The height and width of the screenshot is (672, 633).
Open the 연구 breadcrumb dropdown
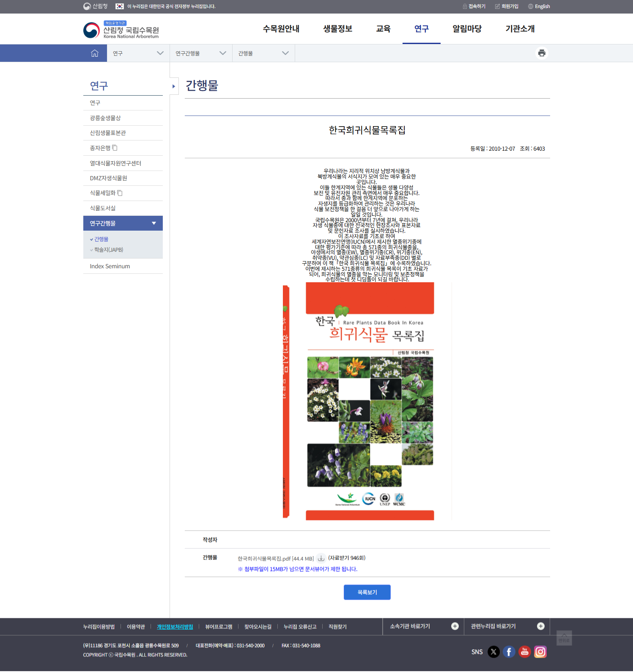click(138, 53)
